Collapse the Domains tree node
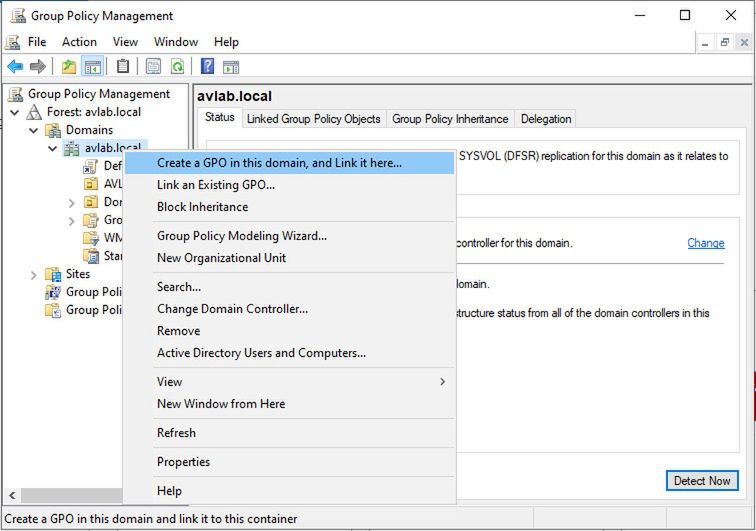This screenshot has height=531, width=756. pos(34,131)
